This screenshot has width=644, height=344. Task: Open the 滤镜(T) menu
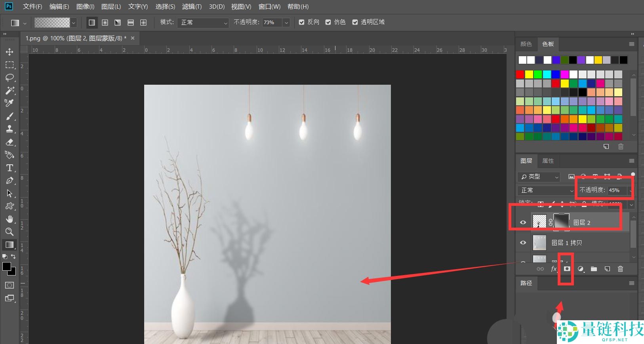click(x=192, y=7)
